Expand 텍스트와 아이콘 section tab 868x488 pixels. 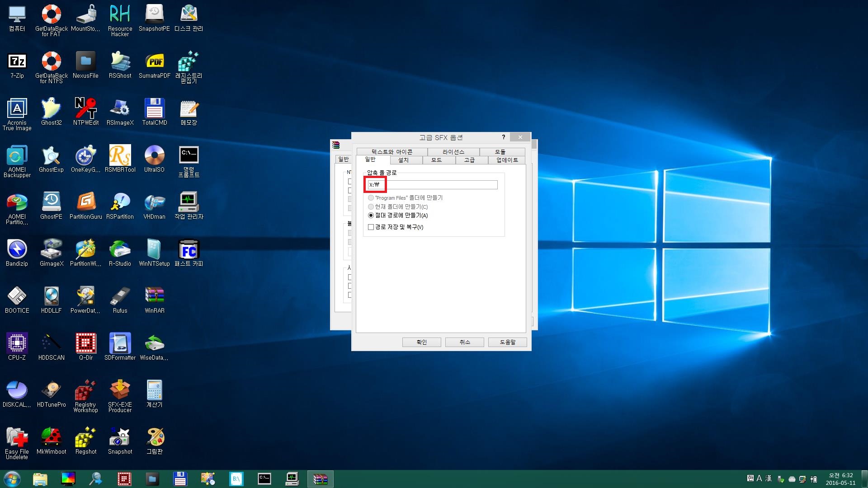392,151
